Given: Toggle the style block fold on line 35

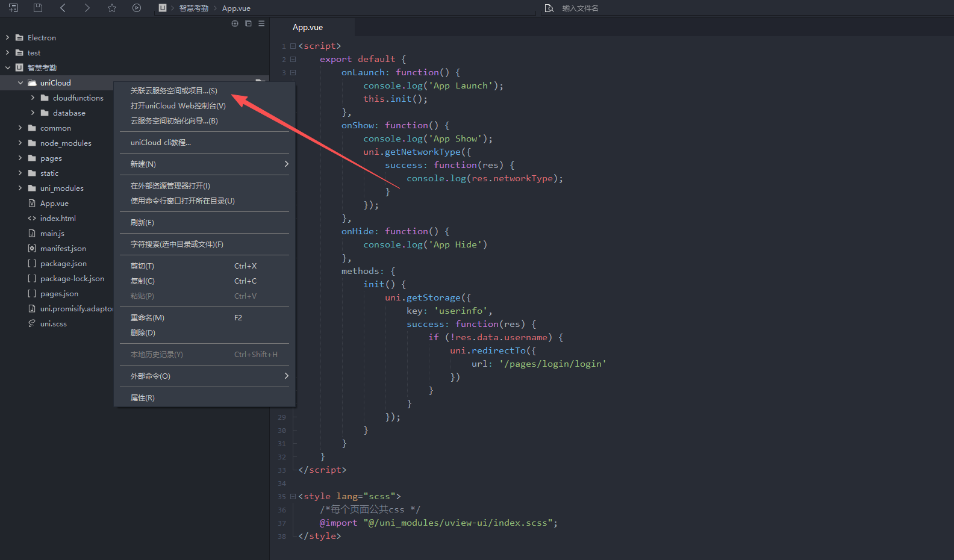Looking at the screenshot, I should (x=293, y=496).
